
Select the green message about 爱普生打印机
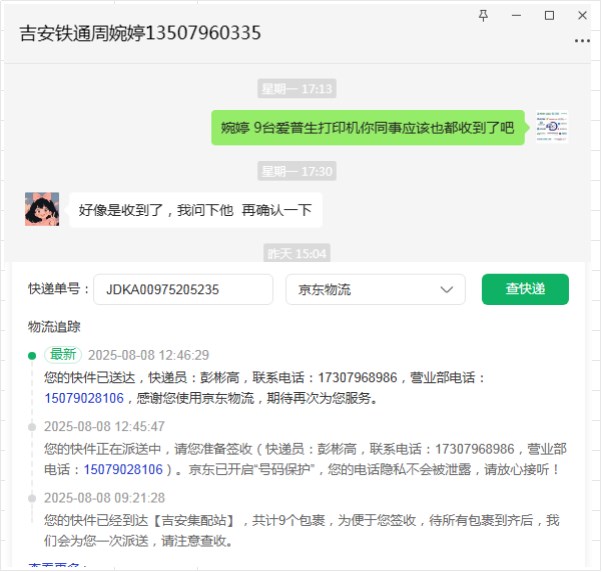[368, 127]
